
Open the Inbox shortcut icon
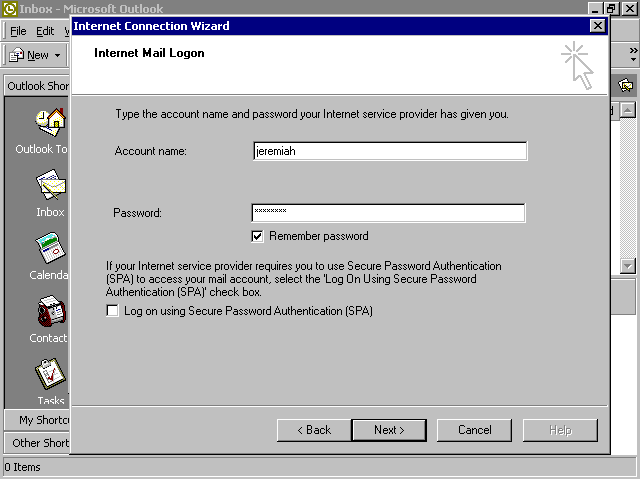tap(51, 185)
